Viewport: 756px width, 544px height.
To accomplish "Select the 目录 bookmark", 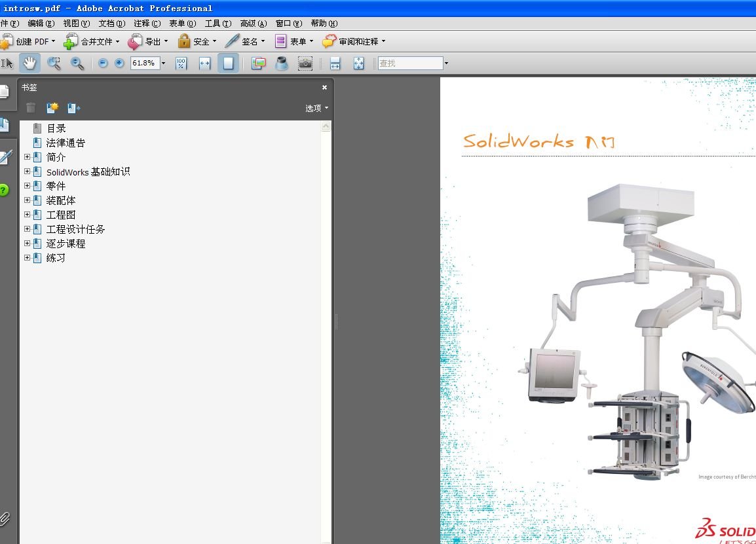I will 56,128.
